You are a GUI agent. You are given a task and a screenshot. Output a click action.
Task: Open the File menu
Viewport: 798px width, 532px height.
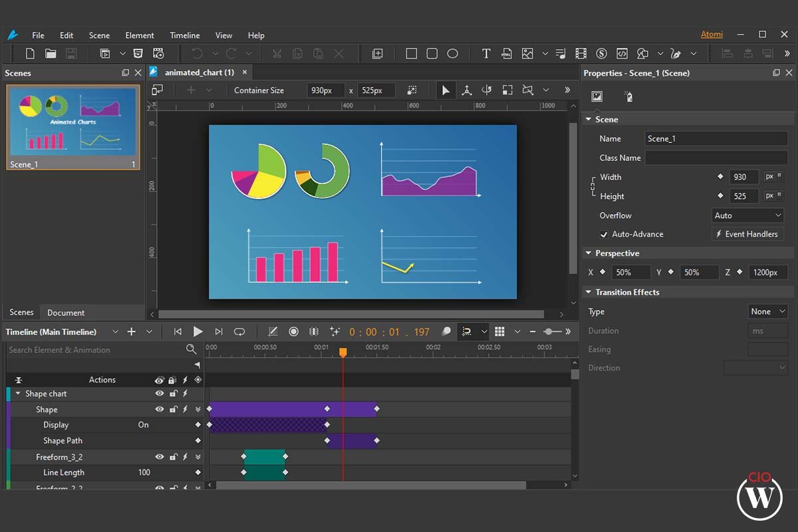(x=38, y=35)
